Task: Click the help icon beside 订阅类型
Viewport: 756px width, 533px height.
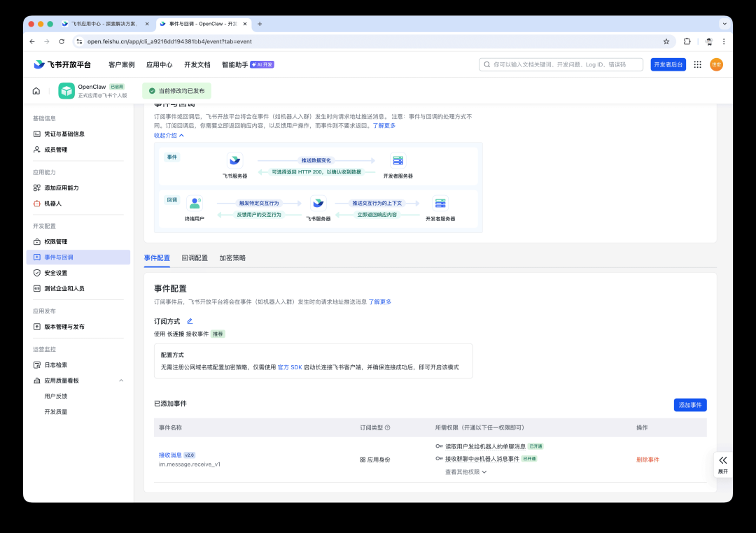Action: [x=388, y=427]
